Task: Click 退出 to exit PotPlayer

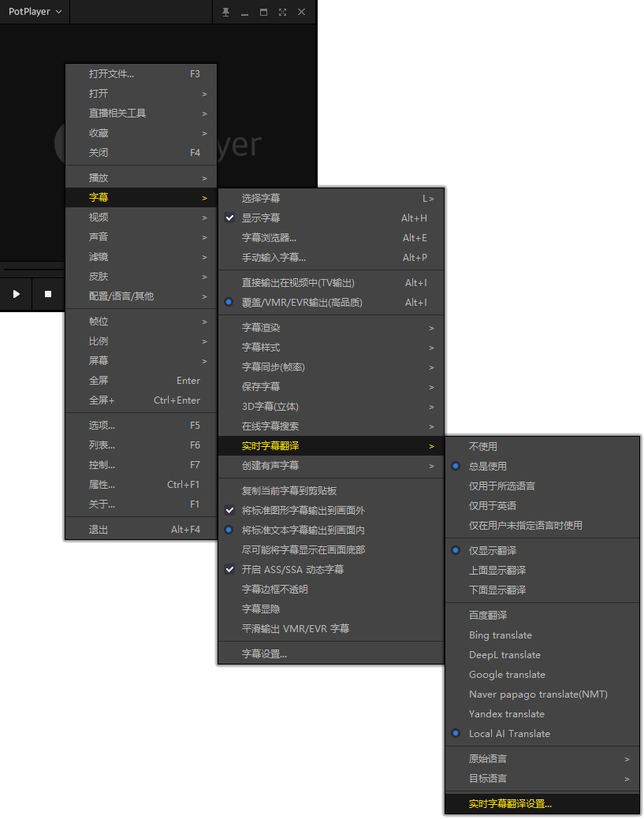Action: pos(141,529)
